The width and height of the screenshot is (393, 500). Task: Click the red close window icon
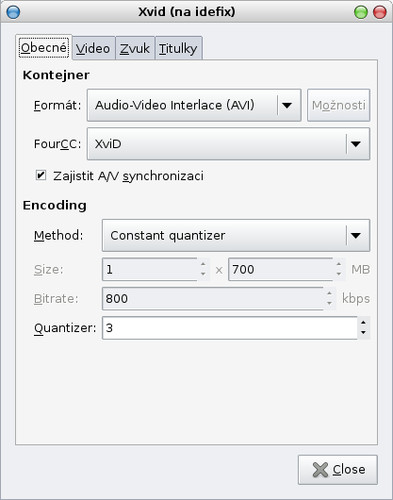coord(380,12)
